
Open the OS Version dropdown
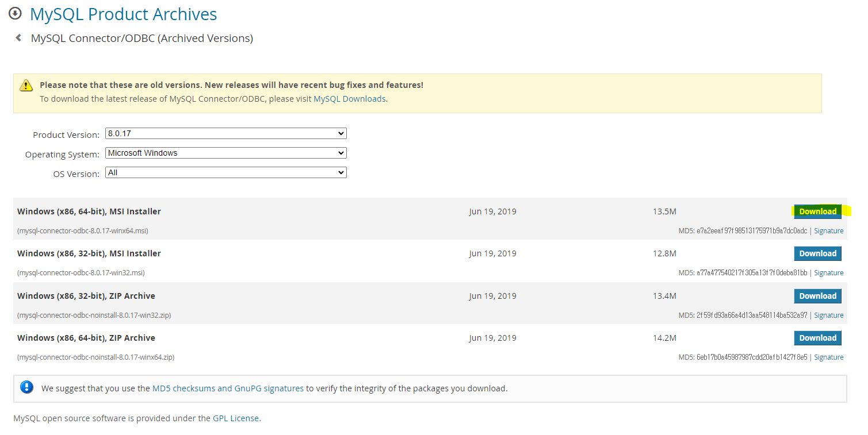tap(226, 172)
